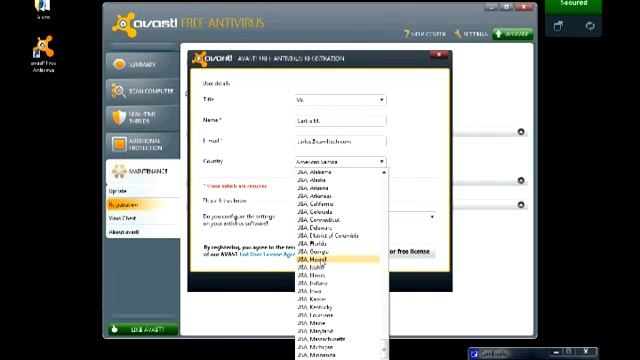Choose USA, Kansas from the country list

[338, 299]
